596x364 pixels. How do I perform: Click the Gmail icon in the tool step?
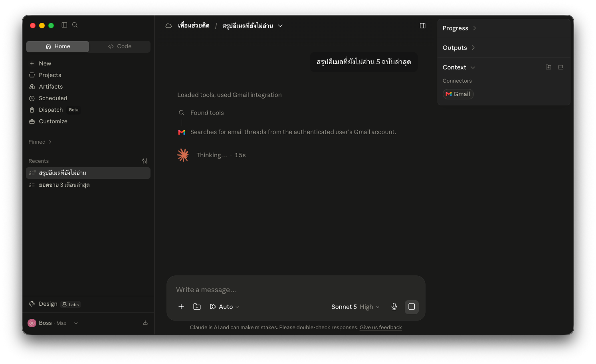[x=182, y=132]
